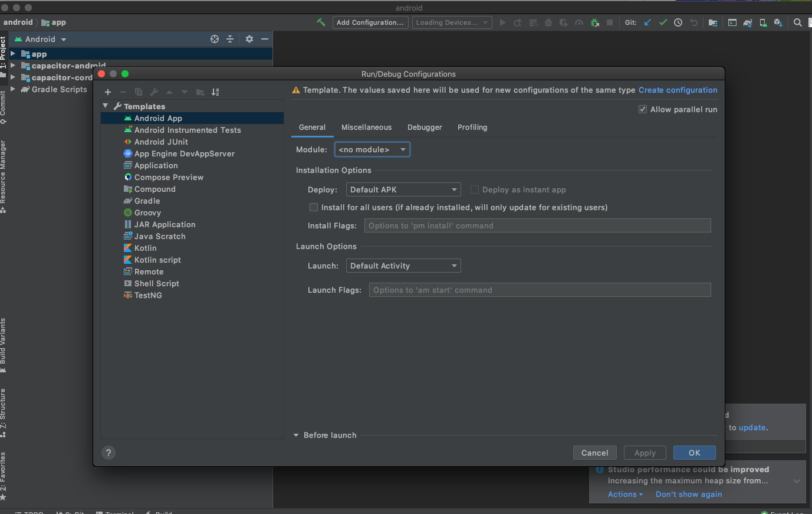This screenshot has width=812, height=514.
Task: Enable Allow parallel run
Action: point(642,109)
